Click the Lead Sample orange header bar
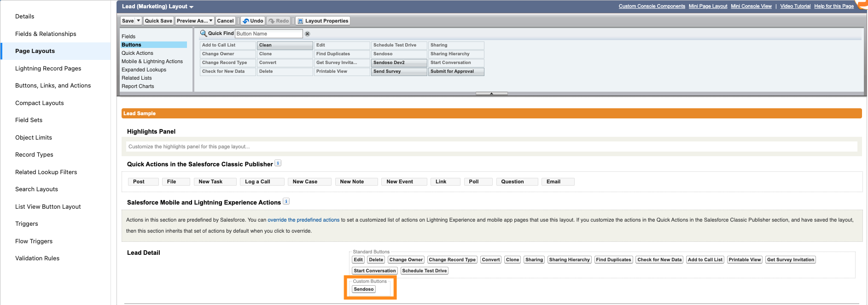The width and height of the screenshot is (868, 305). pos(491,113)
